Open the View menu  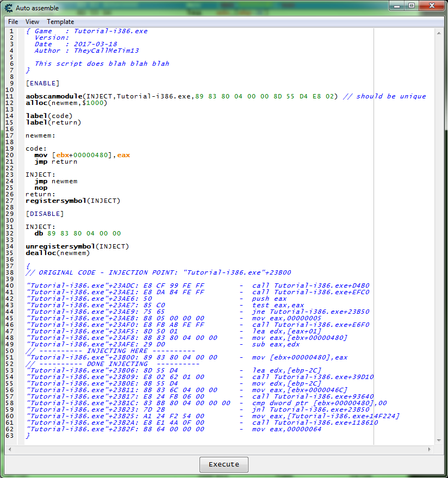(32, 22)
